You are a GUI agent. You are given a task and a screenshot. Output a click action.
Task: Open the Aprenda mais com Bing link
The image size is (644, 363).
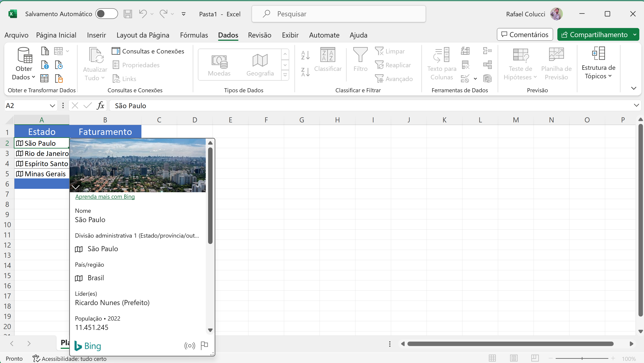point(105,197)
